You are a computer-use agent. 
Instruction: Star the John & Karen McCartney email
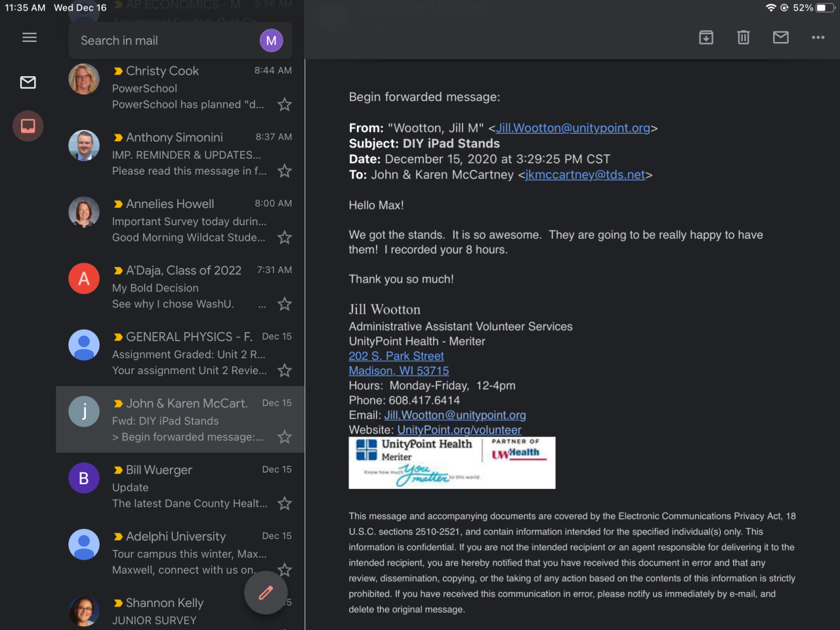tap(285, 437)
